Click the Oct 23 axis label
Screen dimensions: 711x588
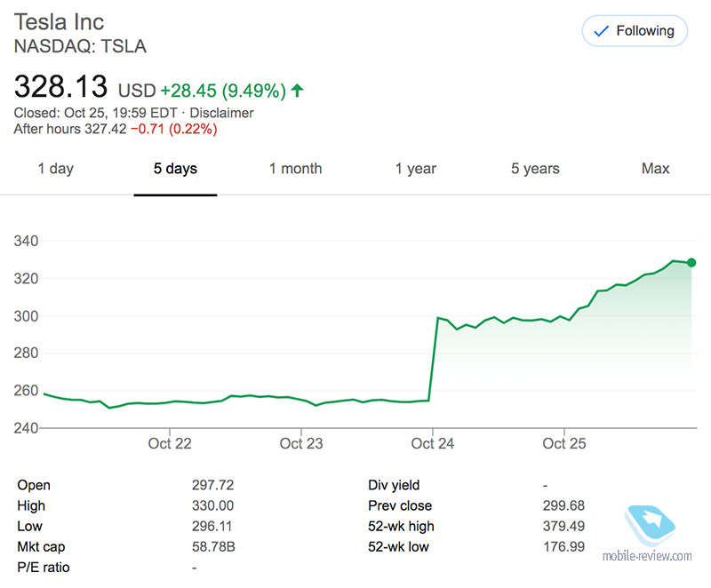301,443
